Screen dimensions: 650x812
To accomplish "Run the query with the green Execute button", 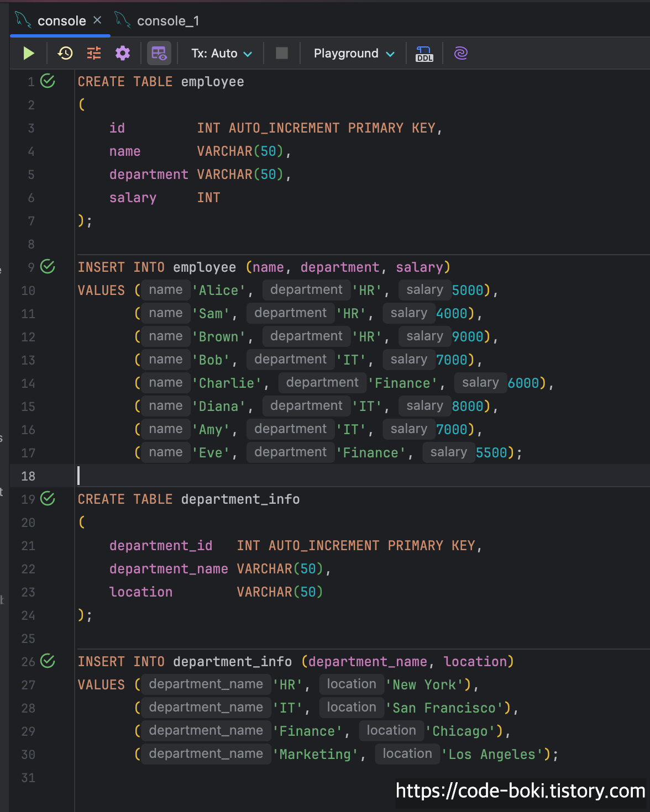I will pyautogui.click(x=29, y=54).
